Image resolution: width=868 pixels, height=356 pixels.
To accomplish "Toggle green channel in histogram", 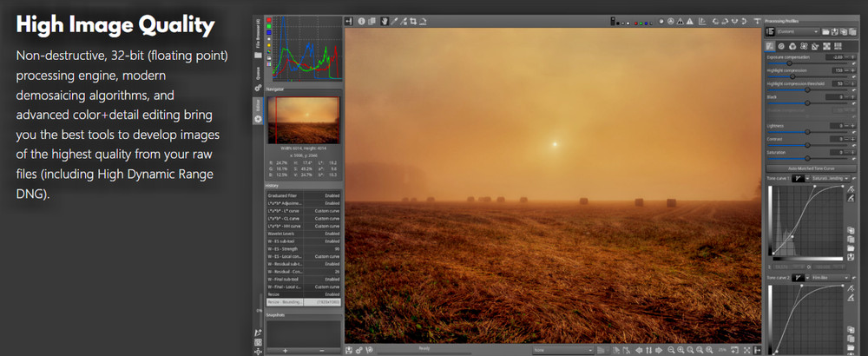I will pyautogui.click(x=269, y=26).
